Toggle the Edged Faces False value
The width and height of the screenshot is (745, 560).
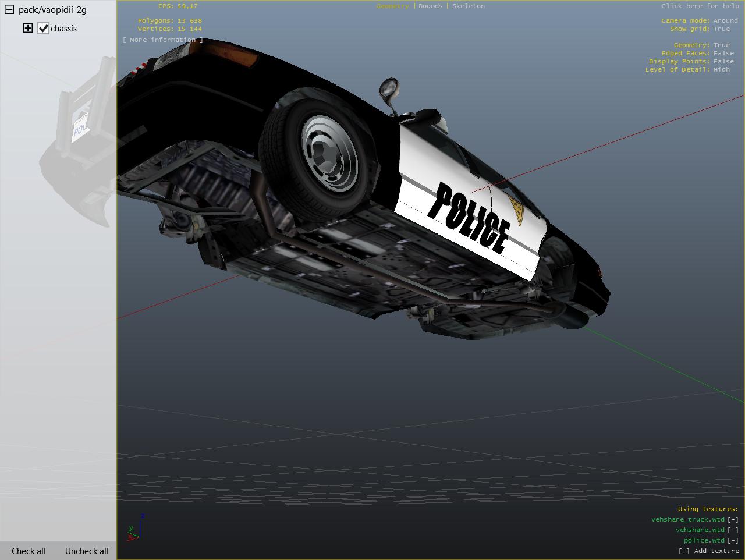click(723, 53)
